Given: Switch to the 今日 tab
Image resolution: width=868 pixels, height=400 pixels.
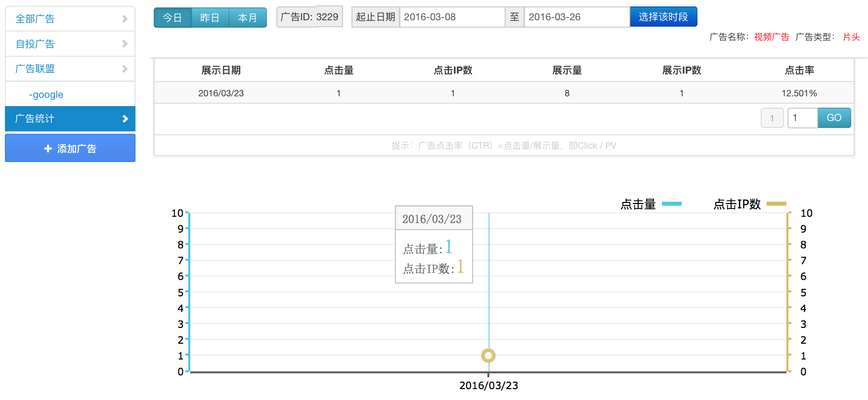Looking at the screenshot, I should (x=173, y=18).
